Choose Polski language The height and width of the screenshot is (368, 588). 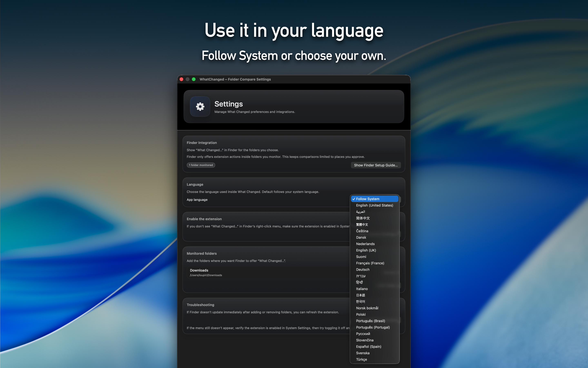[374, 314]
